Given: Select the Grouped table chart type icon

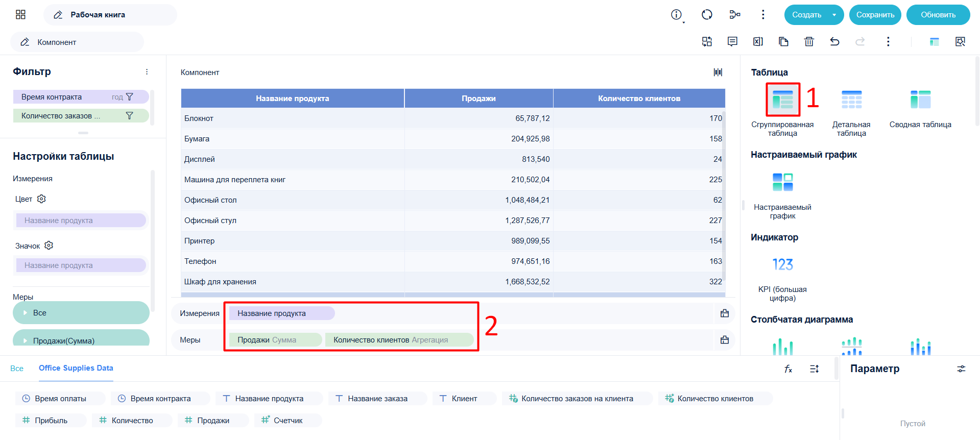Looking at the screenshot, I should [x=782, y=100].
